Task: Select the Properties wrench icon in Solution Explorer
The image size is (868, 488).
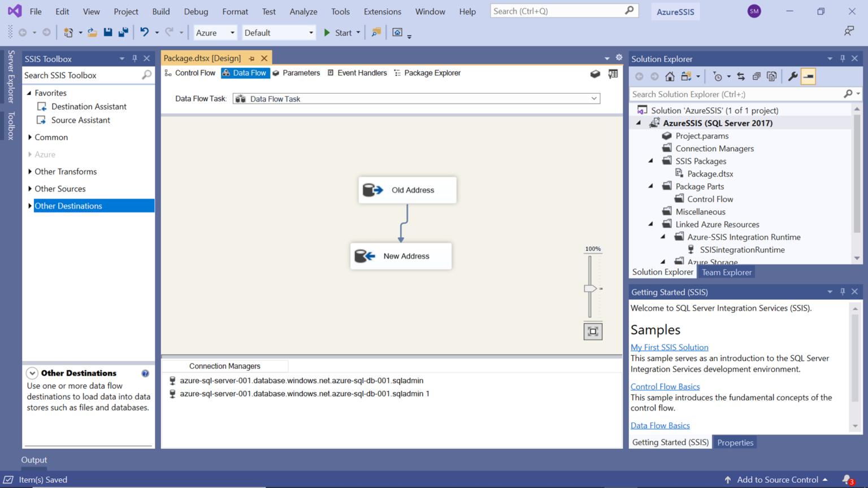Action: (792, 76)
